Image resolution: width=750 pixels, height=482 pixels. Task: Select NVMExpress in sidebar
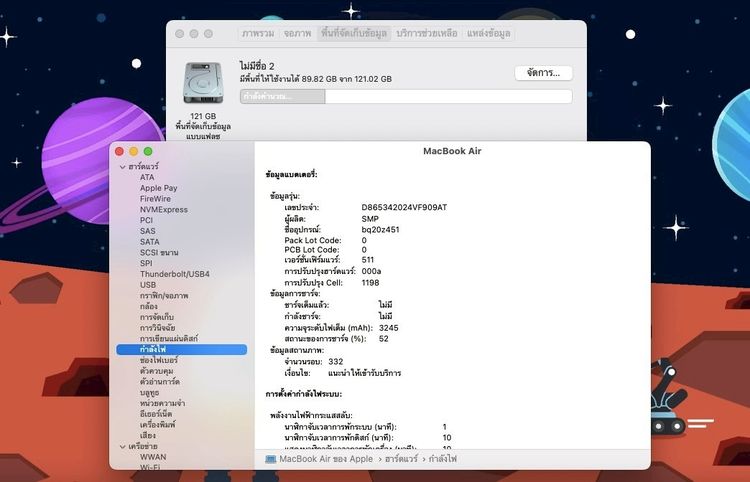point(164,209)
